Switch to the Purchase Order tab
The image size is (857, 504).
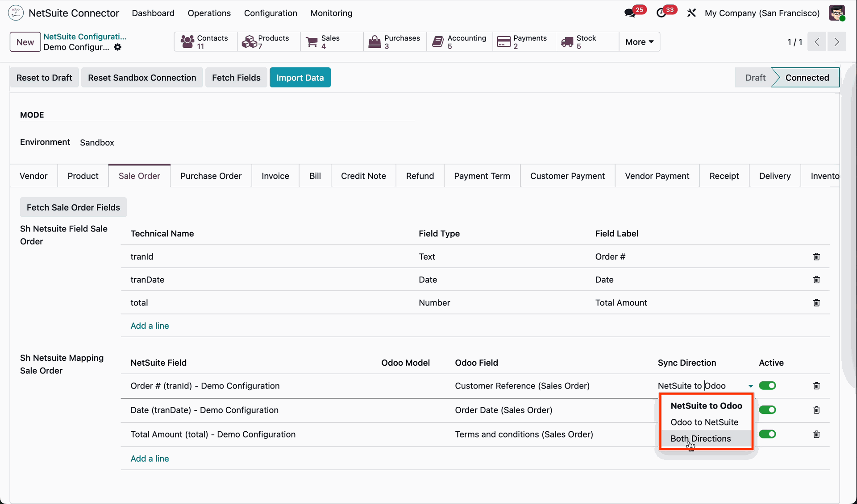pyautogui.click(x=211, y=176)
